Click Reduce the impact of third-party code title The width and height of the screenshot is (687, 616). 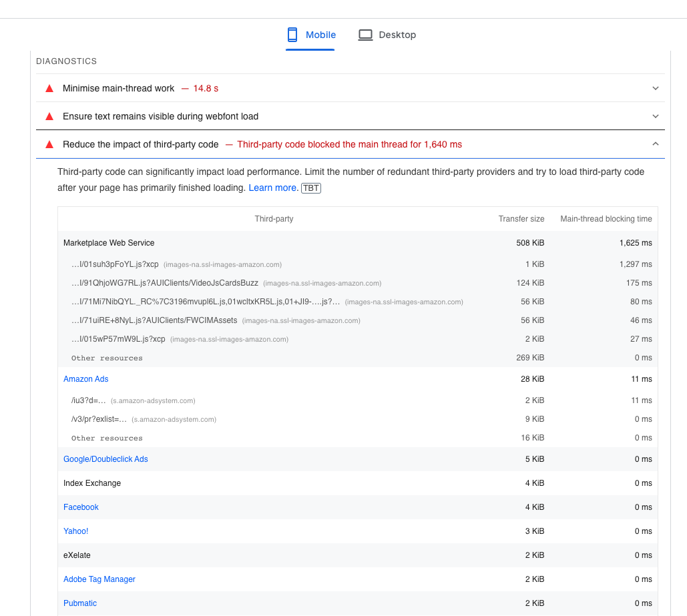141,145
